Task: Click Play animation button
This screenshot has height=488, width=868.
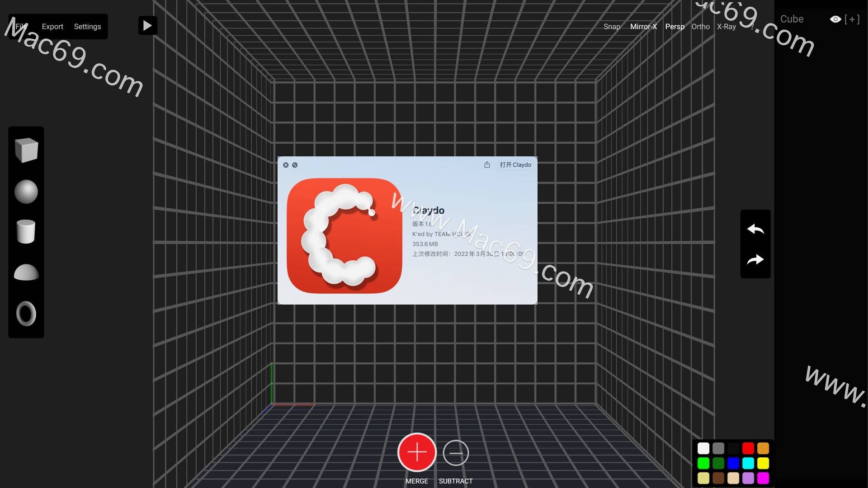Action: coord(147,26)
